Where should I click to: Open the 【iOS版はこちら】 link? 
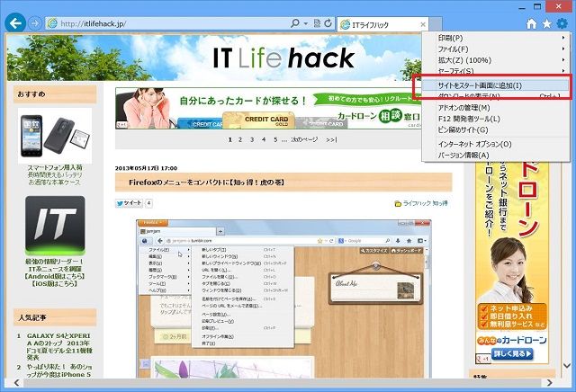click(x=55, y=283)
